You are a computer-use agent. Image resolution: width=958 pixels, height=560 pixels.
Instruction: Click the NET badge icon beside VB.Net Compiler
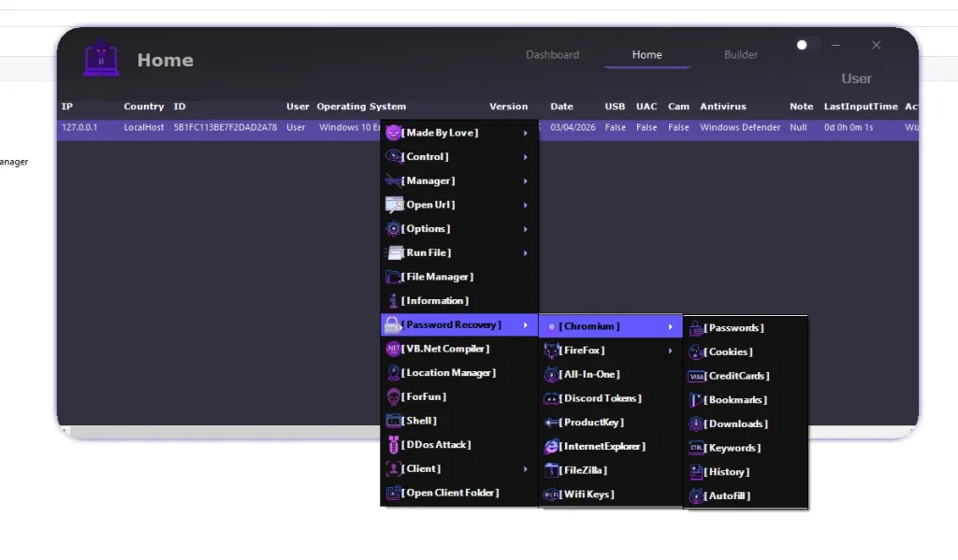[393, 349]
